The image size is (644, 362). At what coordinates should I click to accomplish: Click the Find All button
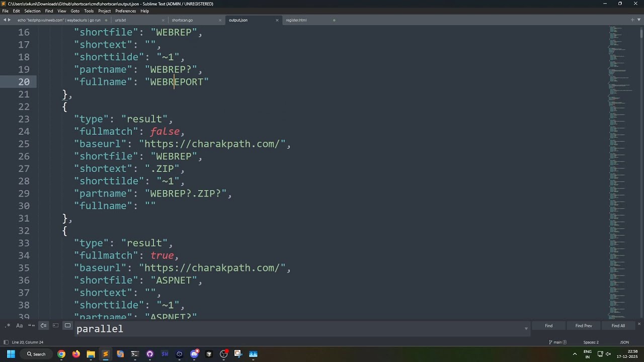tap(618, 326)
